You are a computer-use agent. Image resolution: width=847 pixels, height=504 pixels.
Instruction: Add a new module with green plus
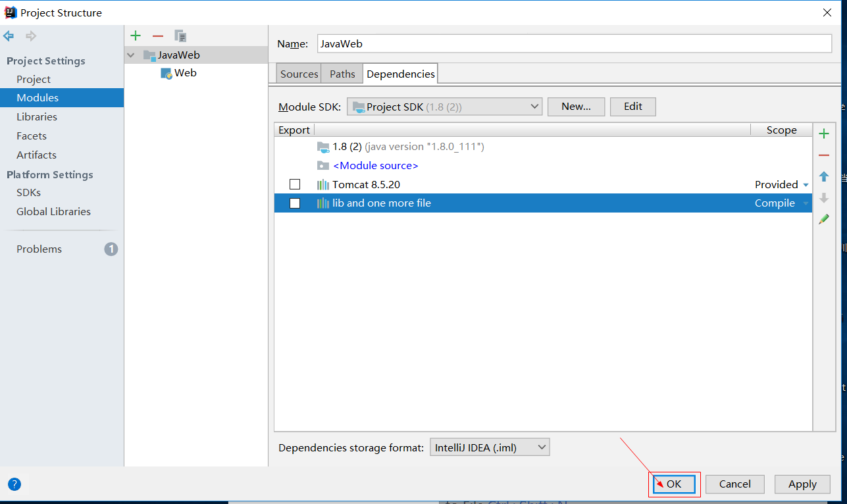[x=136, y=36]
